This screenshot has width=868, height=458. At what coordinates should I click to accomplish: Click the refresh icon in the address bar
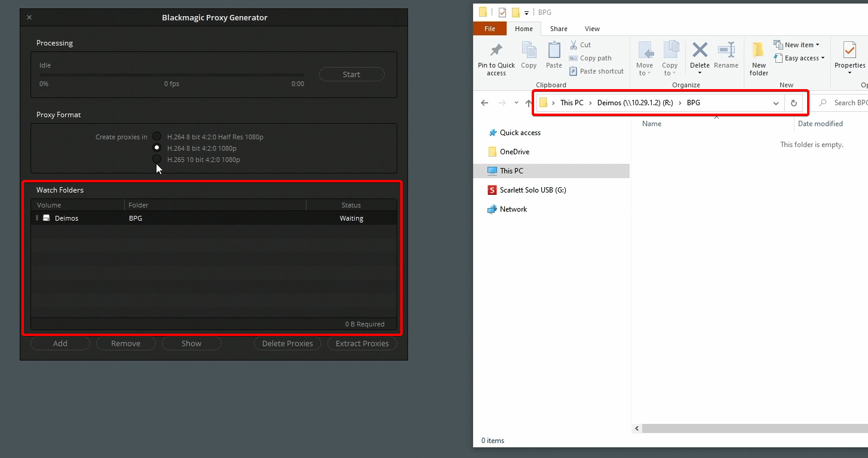[x=794, y=102]
